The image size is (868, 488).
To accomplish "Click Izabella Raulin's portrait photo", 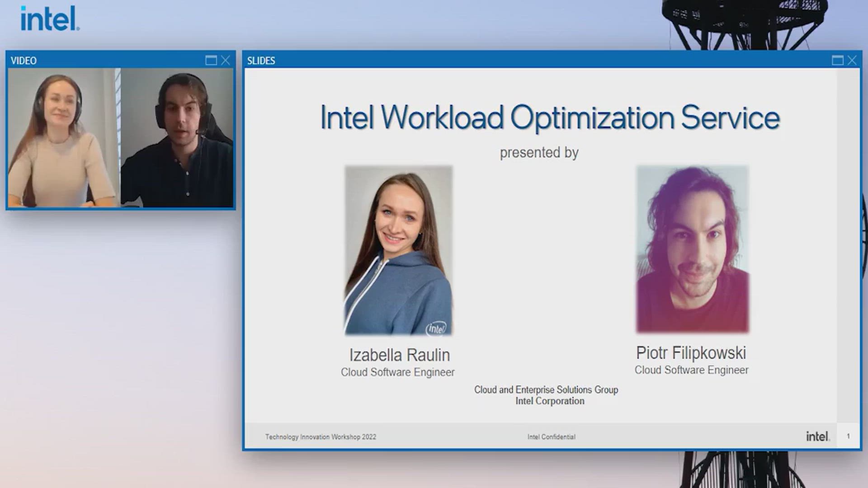I will click(x=398, y=250).
